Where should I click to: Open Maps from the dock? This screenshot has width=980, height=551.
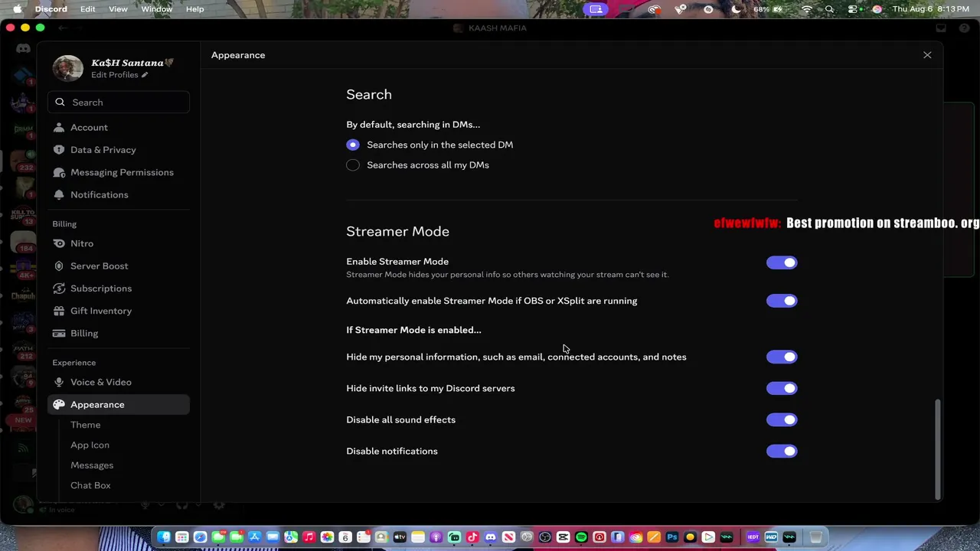click(x=291, y=537)
